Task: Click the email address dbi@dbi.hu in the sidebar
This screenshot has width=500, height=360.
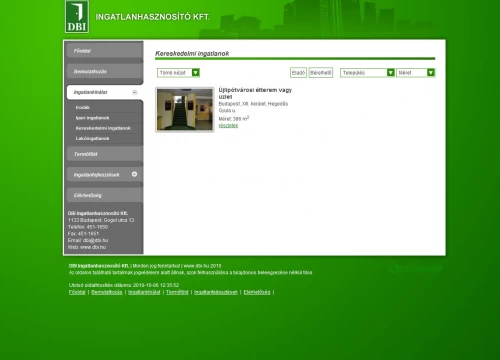Action: click(x=95, y=240)
